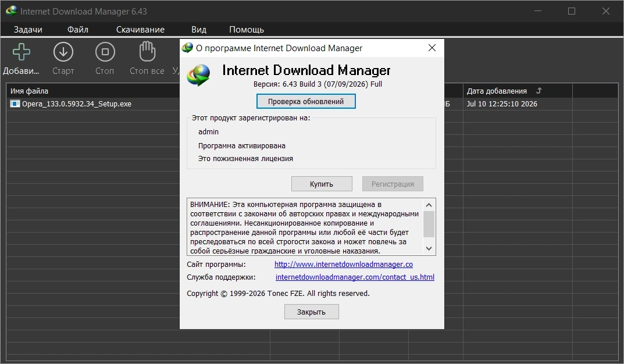This screenshot has width=624, height=364.
Task: Click the Это пожизненная лицензия text
Action: pos(245,158)
